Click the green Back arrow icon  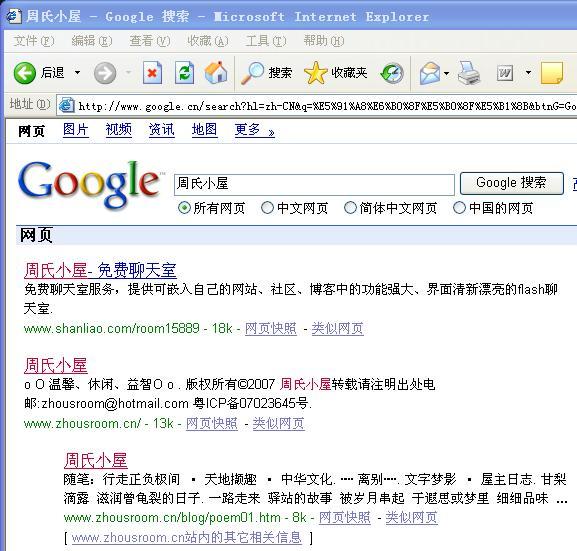(25, 73)
